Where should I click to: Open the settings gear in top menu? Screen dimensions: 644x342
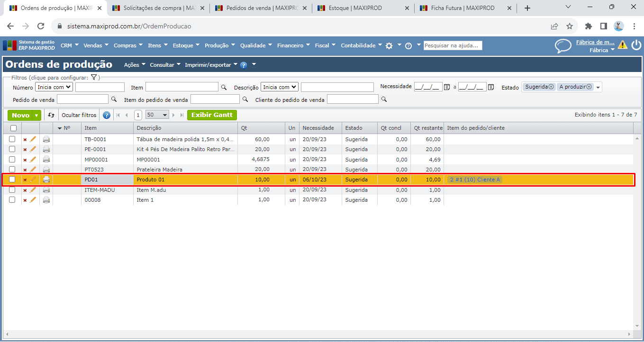coord(389,45)
